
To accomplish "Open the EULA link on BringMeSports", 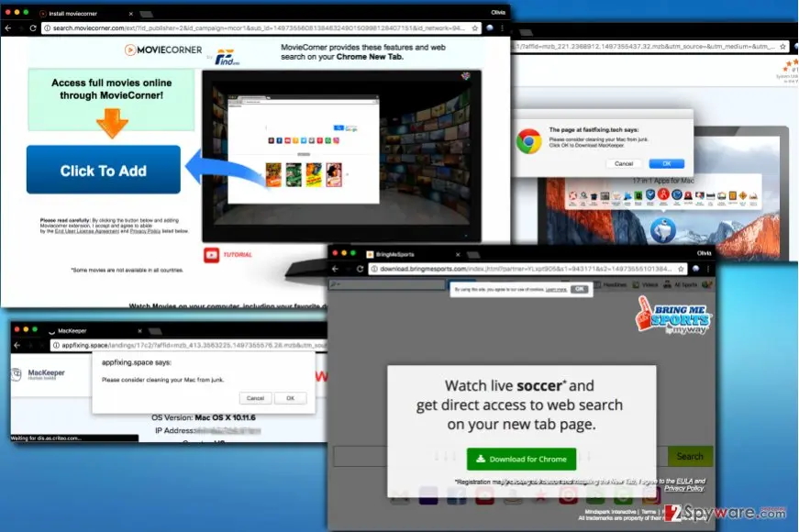I will 683,481.
